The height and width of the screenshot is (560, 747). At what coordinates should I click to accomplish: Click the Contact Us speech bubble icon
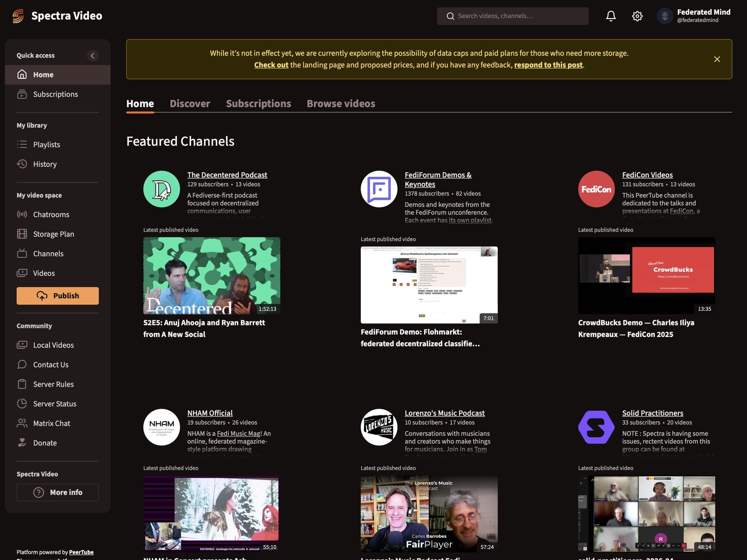pyautogui.click(x=22, y=365)
